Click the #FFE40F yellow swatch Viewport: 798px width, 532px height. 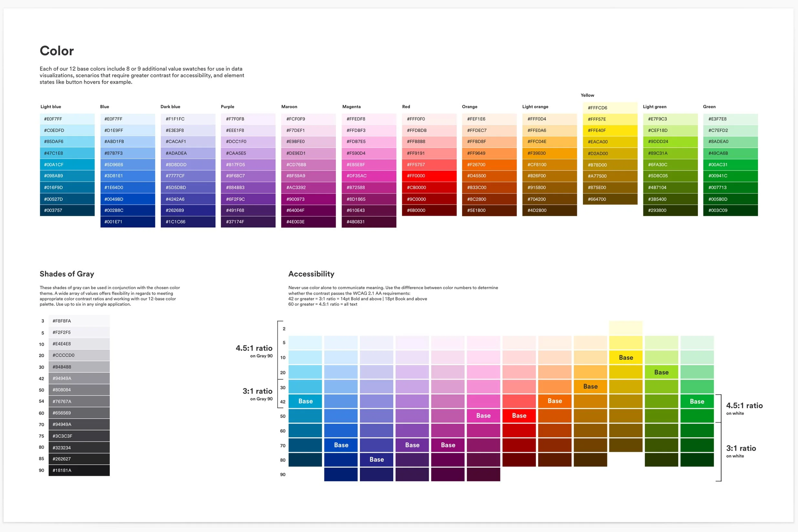pos(610,130)
